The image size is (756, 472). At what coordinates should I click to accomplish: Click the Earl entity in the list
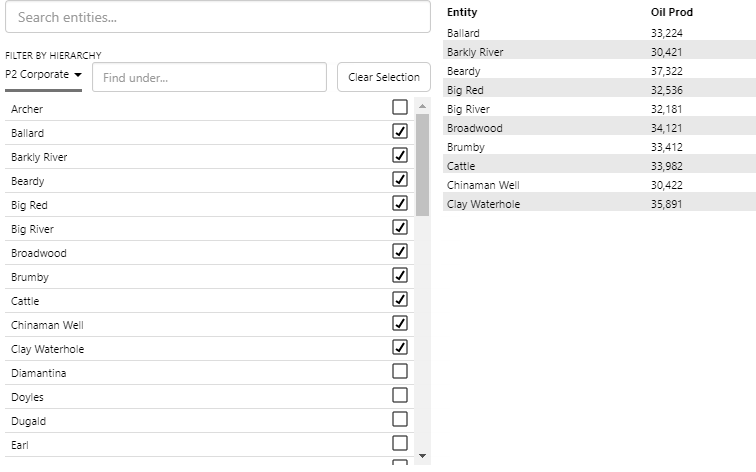[20, 445]
